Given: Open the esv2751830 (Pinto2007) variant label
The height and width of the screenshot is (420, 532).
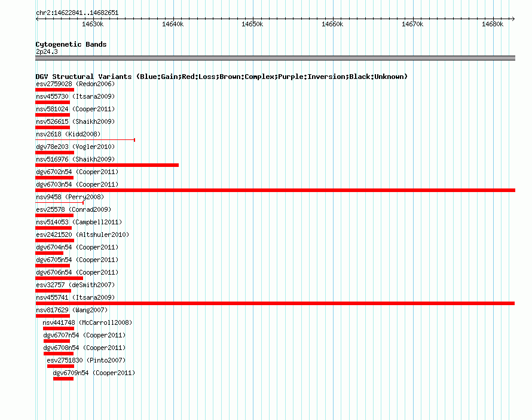Looking at the screenshot, I should [x=86, y=360].
